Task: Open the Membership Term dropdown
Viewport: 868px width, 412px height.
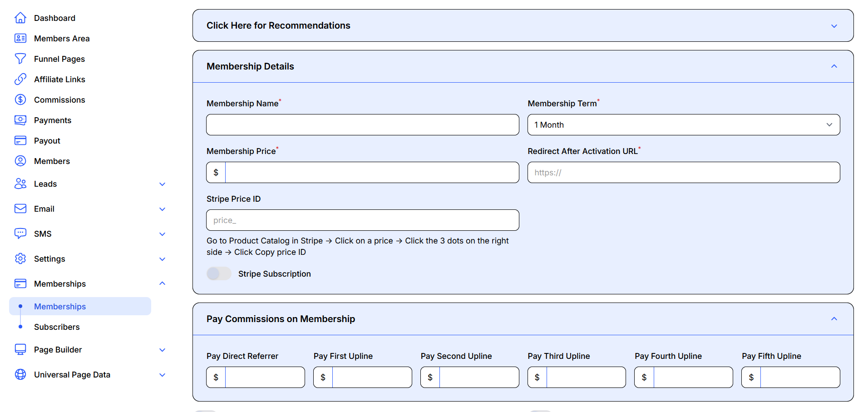Action: click(683, 125)
